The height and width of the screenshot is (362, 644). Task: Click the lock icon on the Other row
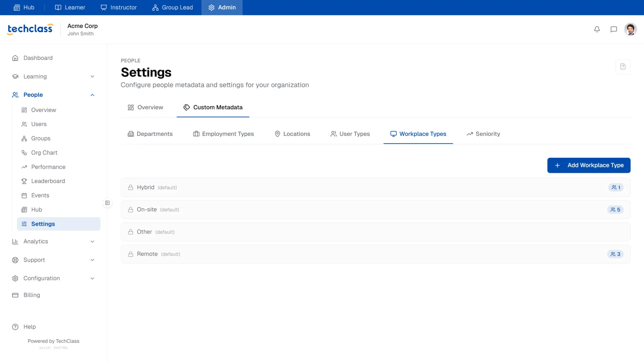pos(130,232)
